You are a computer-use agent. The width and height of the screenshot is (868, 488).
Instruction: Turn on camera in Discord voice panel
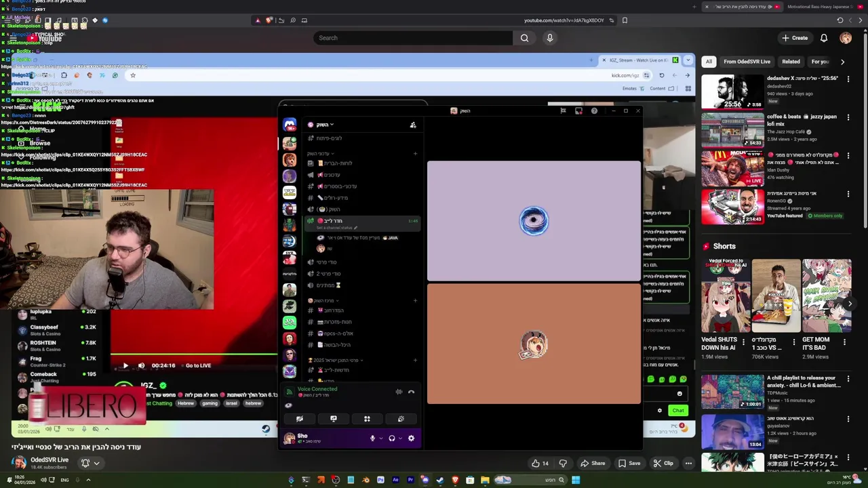coord(300,419)
